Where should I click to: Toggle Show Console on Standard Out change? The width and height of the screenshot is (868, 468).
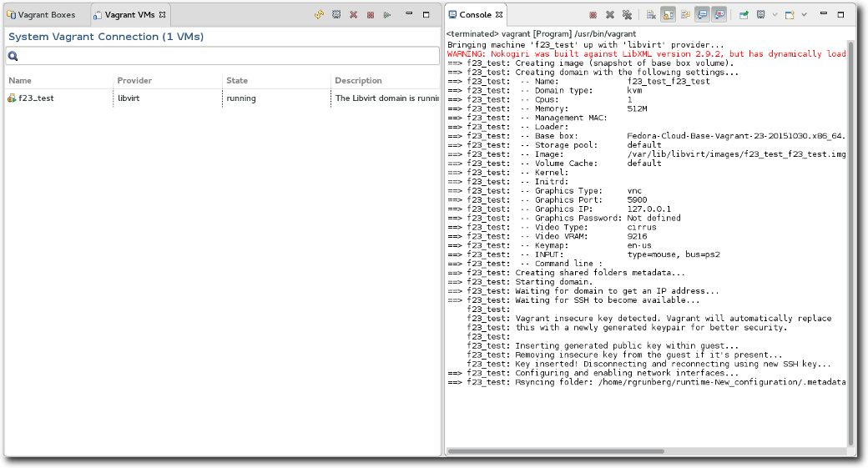(x=702, y=15)
